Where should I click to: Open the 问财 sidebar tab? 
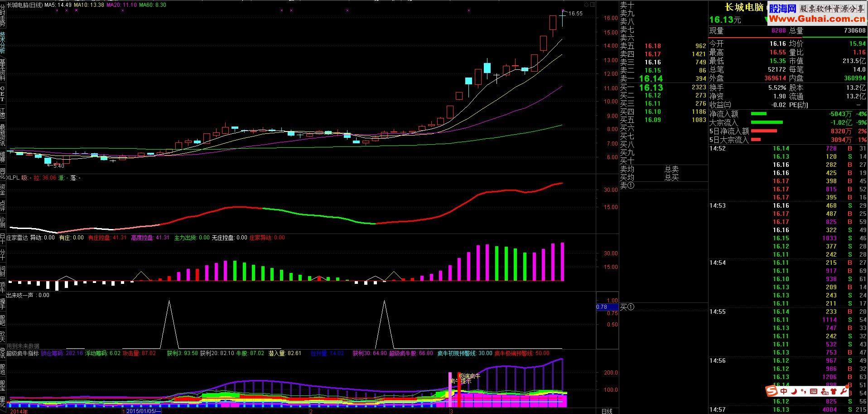[3, 272]
